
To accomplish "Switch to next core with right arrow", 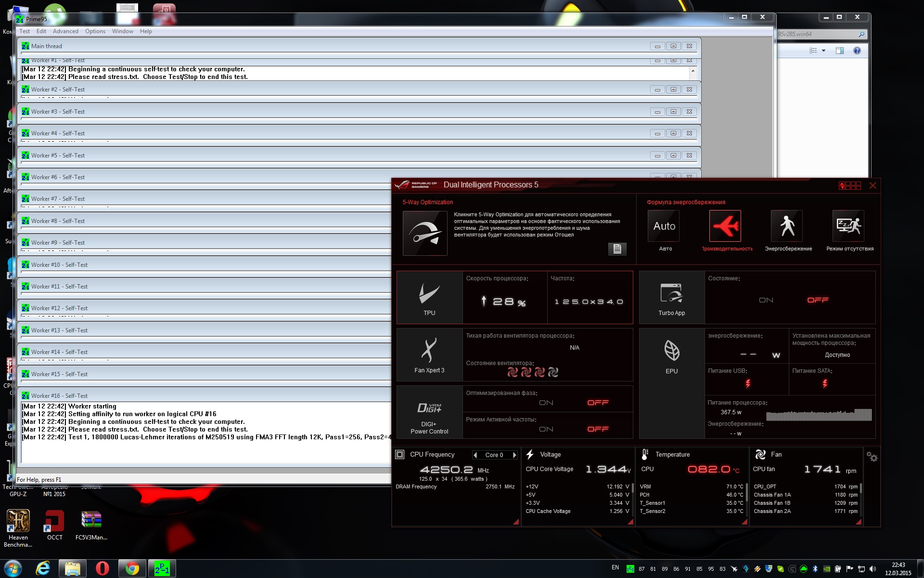I will pos(514,455).
